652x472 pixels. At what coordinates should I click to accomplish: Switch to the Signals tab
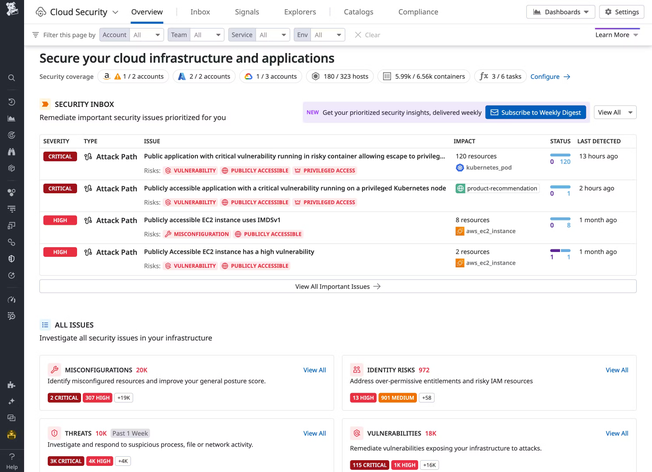(x=247, y=12)
